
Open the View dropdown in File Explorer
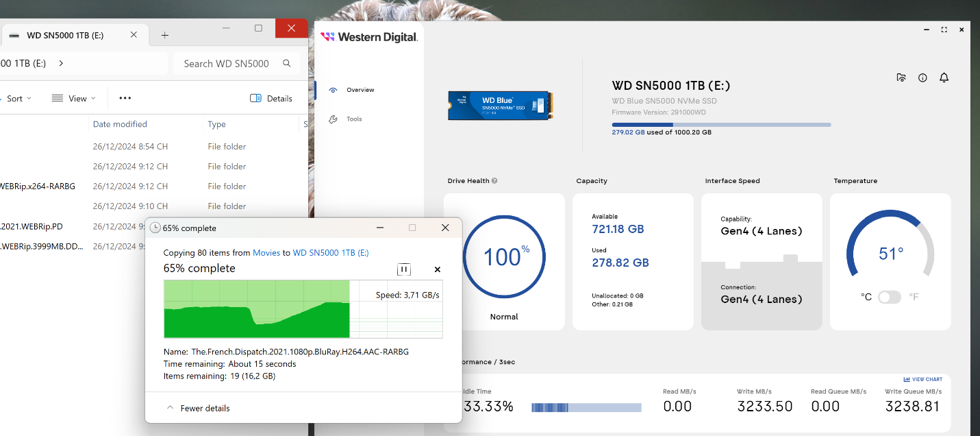point(74,99)
